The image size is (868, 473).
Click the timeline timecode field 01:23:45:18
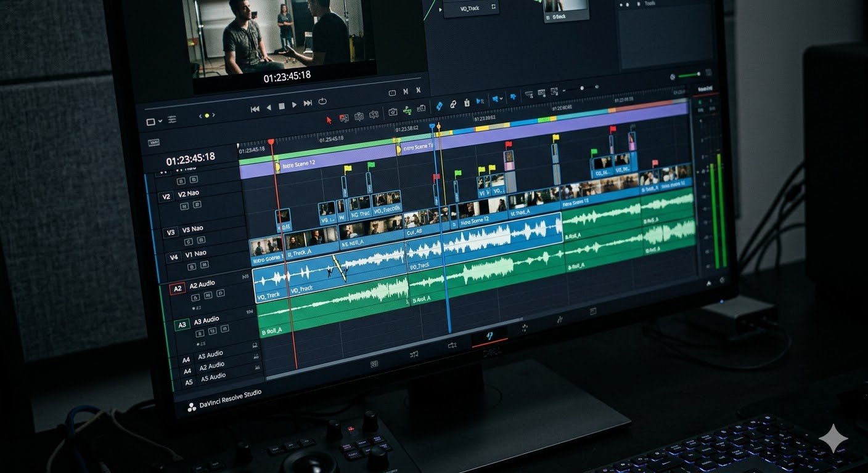(190, 158)
